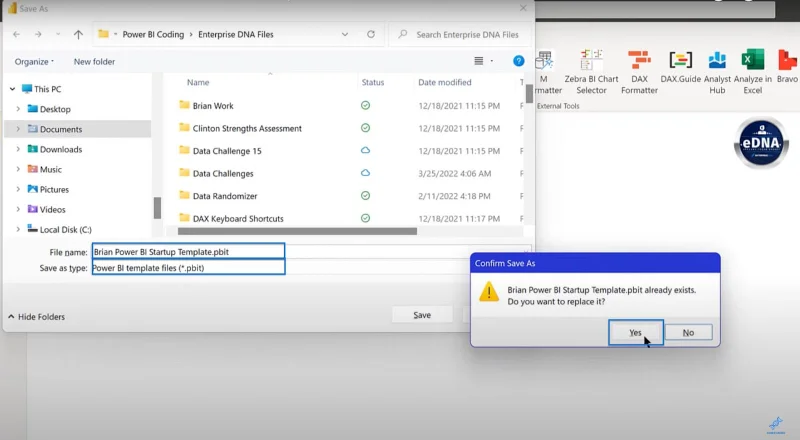Open Save As dialog help

point(518,61)
